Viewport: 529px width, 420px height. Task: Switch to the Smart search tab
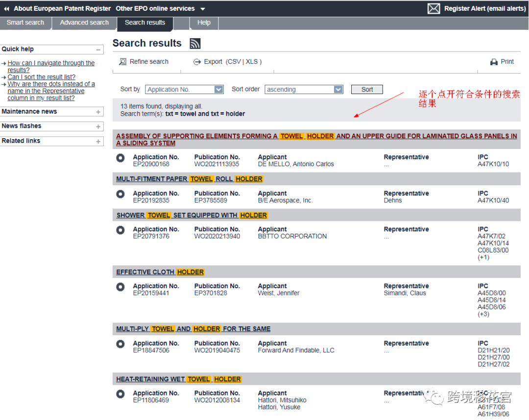(x=25, y=23)
